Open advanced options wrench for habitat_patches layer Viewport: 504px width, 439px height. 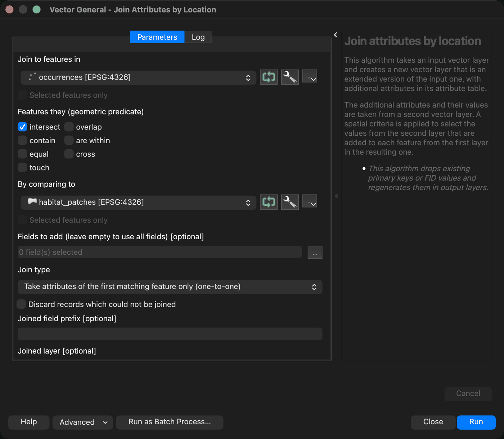(x=290, y=202)
